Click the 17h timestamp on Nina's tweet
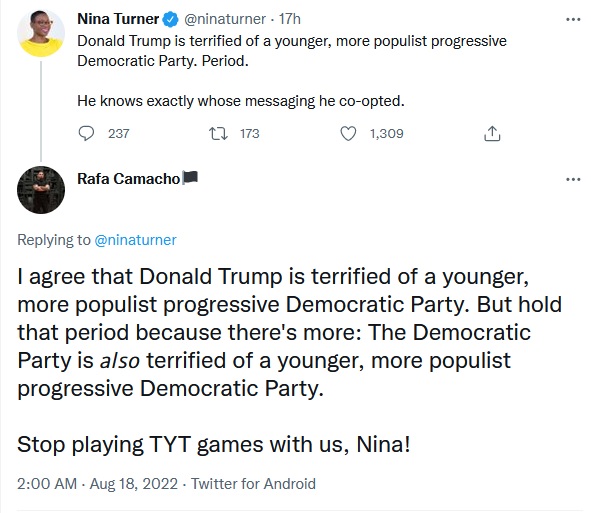591x513 pixels. [x=289, y=19]
